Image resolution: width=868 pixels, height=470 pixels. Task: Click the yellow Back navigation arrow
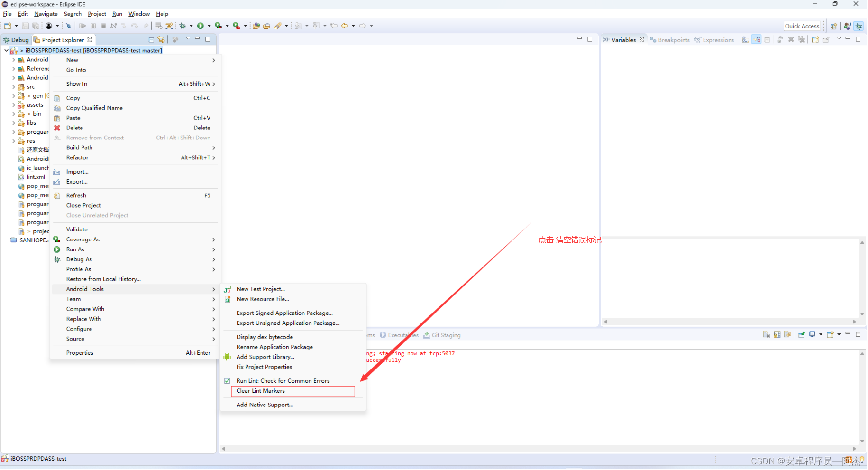(x=345, y=26)
